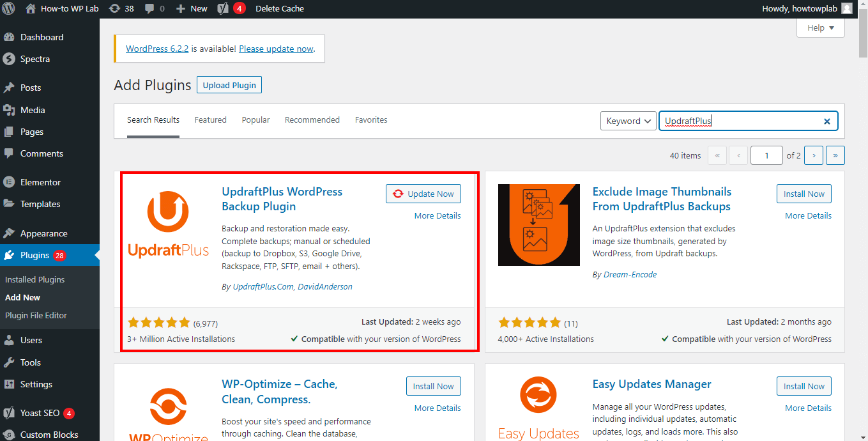Clear the search field with the X icon
Screen dimensions: 868x441
[x=826, y=121]
